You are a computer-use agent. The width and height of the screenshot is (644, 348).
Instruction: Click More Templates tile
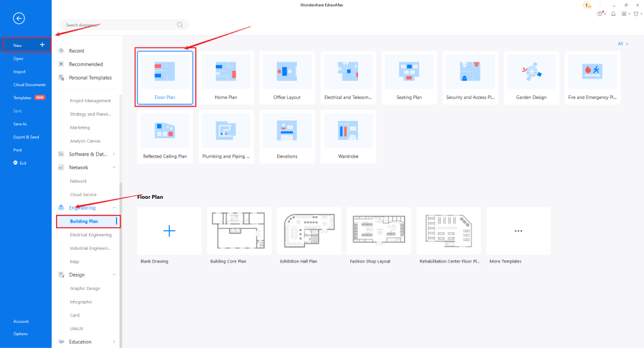pyautogui.click(x=518, y=231)
